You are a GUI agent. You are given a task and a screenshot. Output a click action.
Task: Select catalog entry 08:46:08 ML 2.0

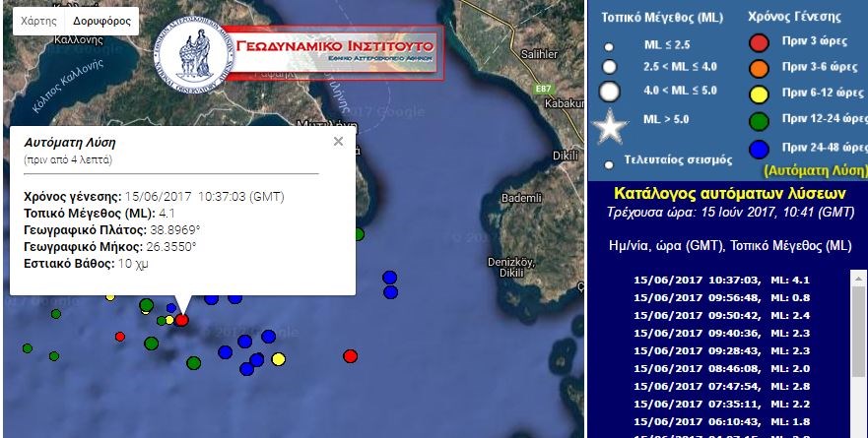(x=722, y=369)
